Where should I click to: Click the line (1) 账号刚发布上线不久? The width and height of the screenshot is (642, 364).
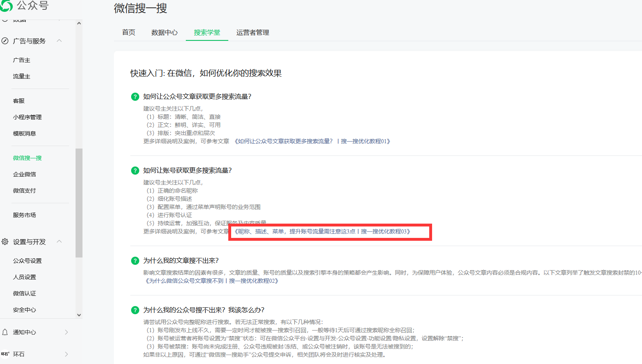tap(281, 330)
